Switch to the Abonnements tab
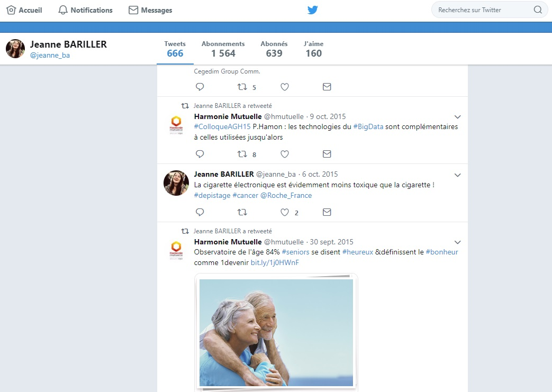 [223, 49]
